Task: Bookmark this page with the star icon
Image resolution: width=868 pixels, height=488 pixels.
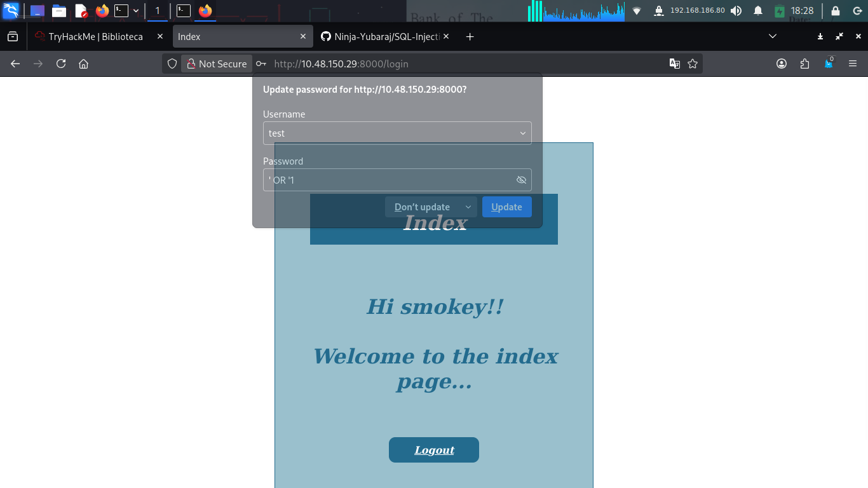Action: [693, 64]
